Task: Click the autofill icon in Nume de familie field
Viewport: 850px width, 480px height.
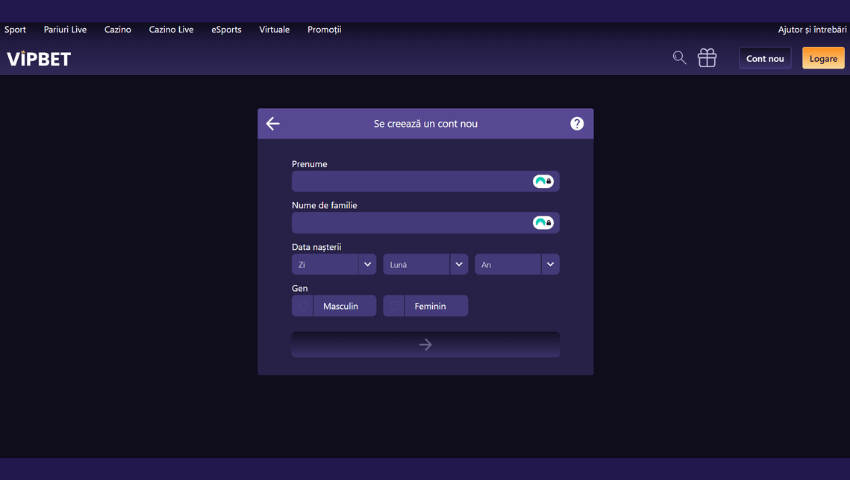Action: point(543,223)
